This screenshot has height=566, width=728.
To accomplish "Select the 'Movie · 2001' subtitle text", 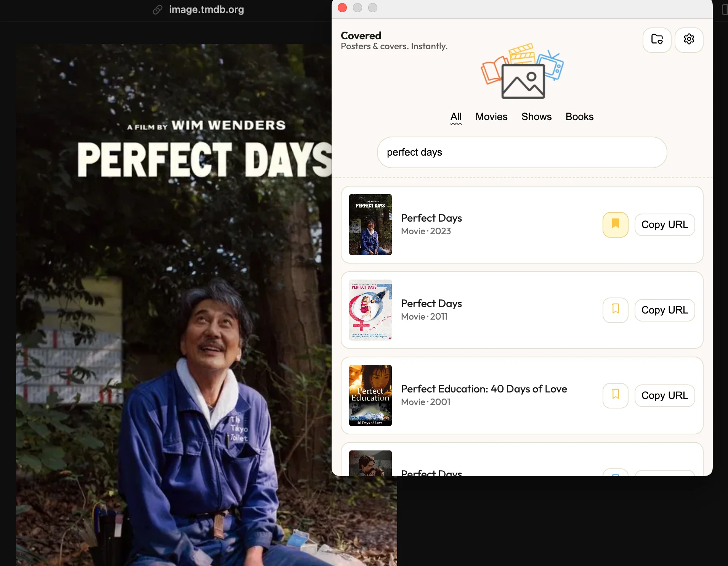I will click(x=425, y=402).
